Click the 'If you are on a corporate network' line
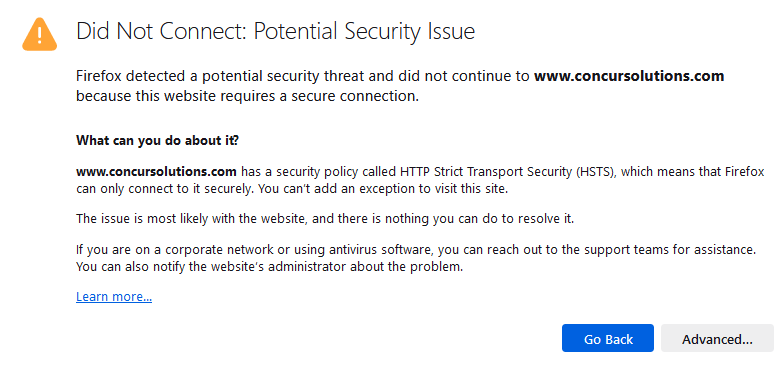 [416, 250]
